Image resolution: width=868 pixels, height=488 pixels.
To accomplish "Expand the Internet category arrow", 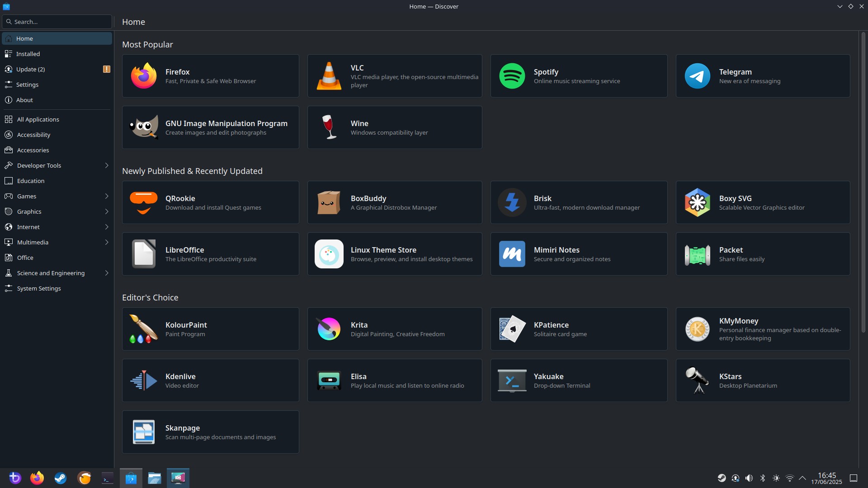I will (107, 227).
